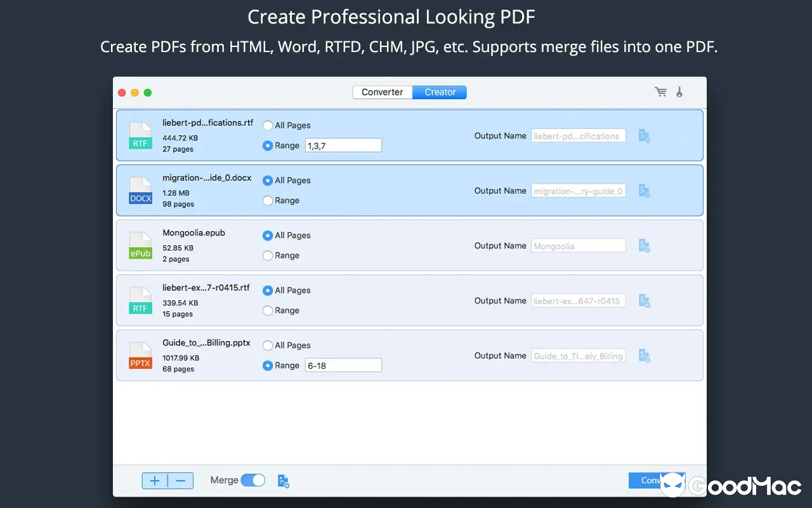Remove selected file with minus button
Viewport: 812px width, 508px height.
(180, 481)
